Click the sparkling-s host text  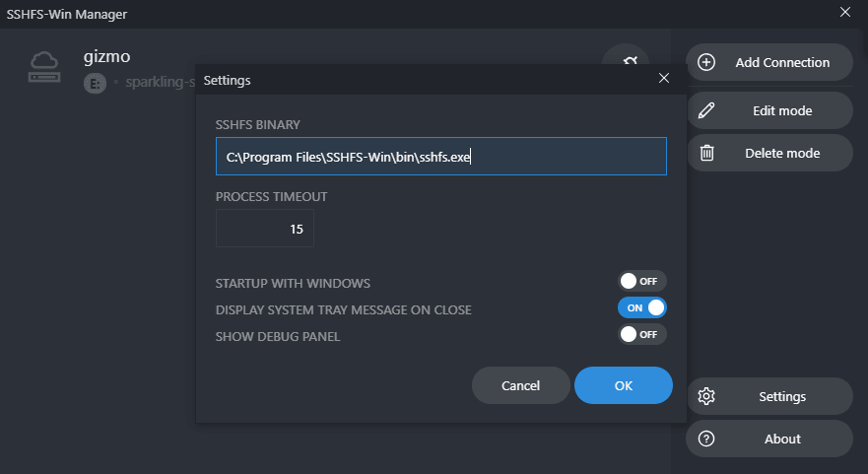click(x=160, y=82)
